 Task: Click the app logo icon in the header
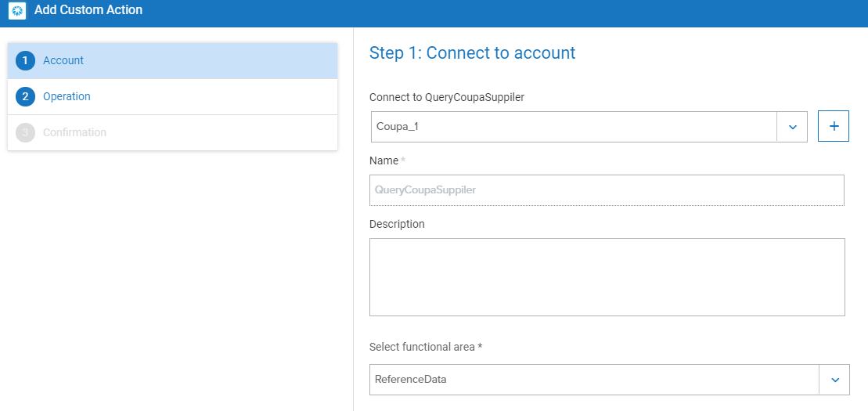coord(17,10)
